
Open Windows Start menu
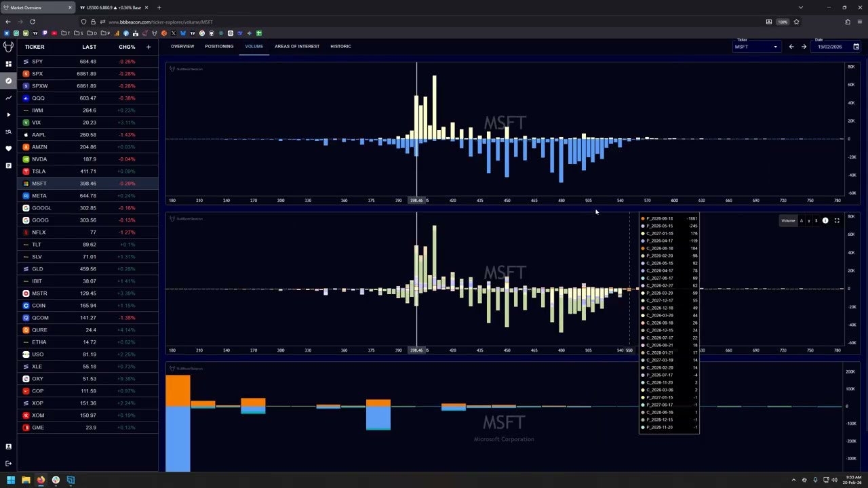11,480
